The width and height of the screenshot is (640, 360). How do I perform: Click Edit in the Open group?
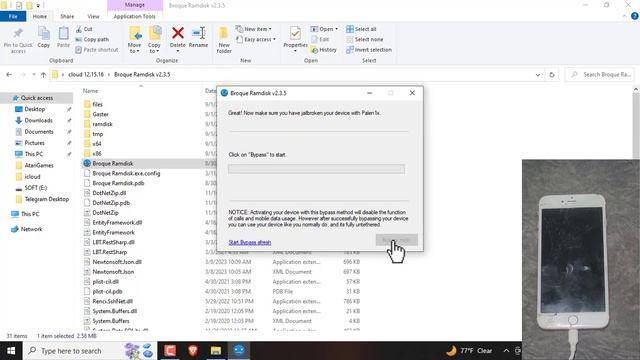(320, 39)
